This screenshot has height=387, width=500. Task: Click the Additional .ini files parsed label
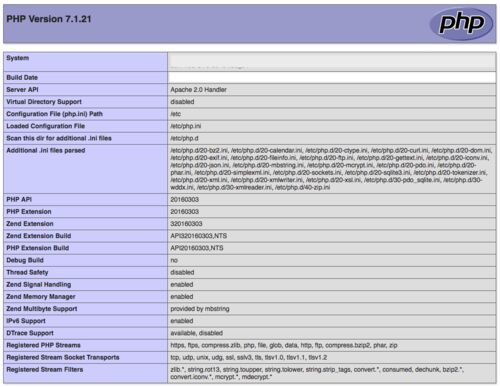point(46,150)
